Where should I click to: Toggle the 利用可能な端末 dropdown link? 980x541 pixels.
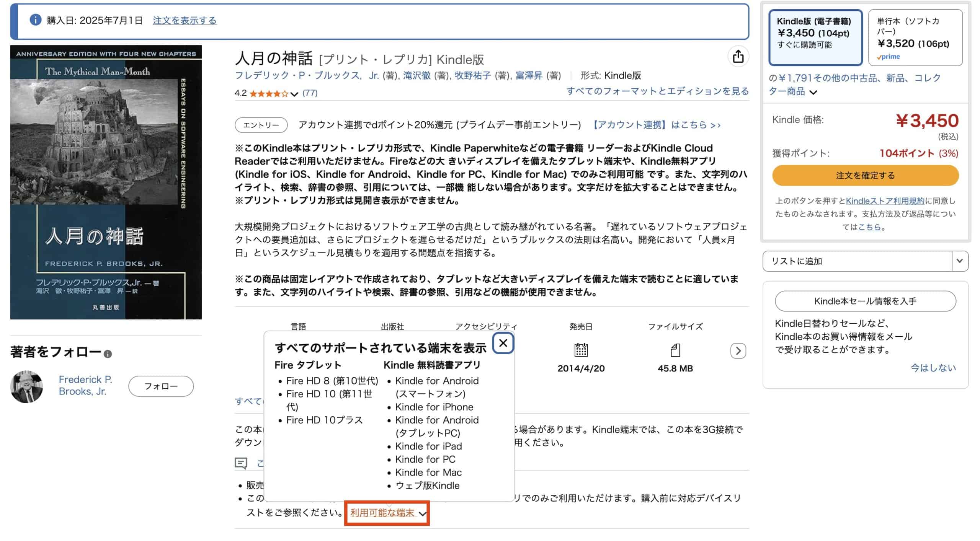point(388,513)
